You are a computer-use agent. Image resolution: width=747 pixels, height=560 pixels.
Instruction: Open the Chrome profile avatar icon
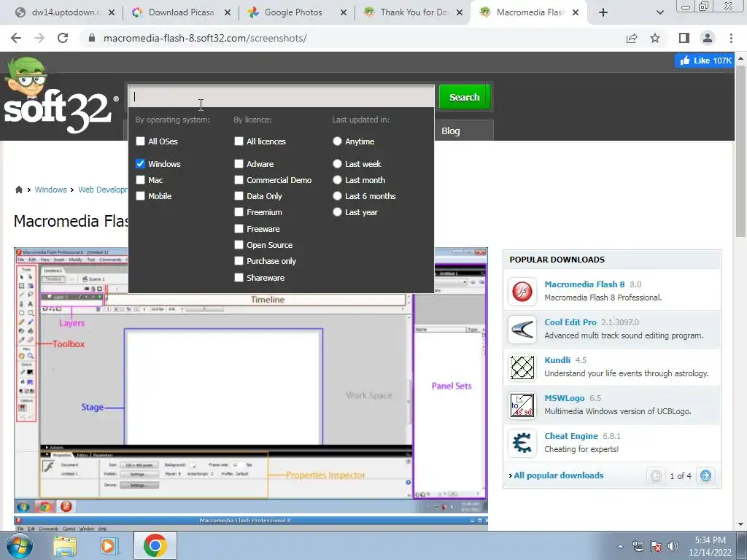[708, 38]
